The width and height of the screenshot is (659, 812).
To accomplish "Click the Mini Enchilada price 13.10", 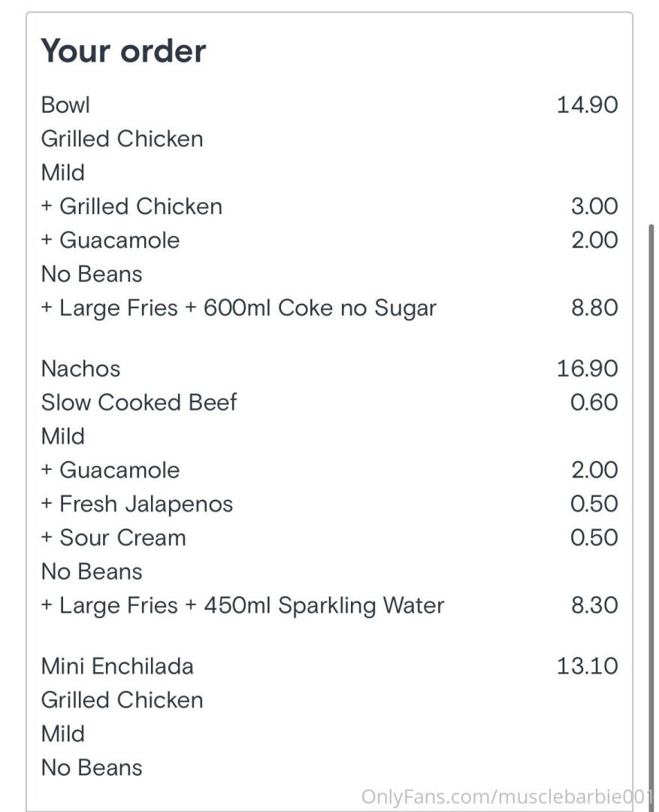I will coord(587,666).
